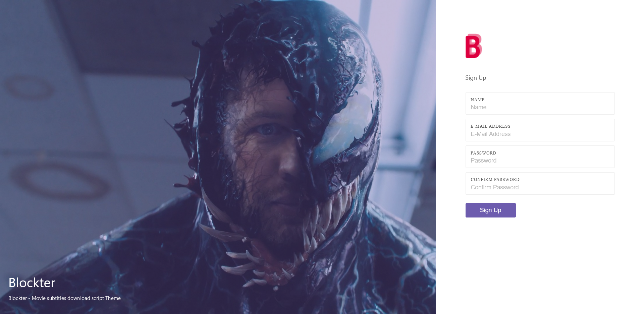Click the E-MAIL ADDRESS field label
Screen dimensions: 644x314
pyautogui.click(x=490, y=126)
